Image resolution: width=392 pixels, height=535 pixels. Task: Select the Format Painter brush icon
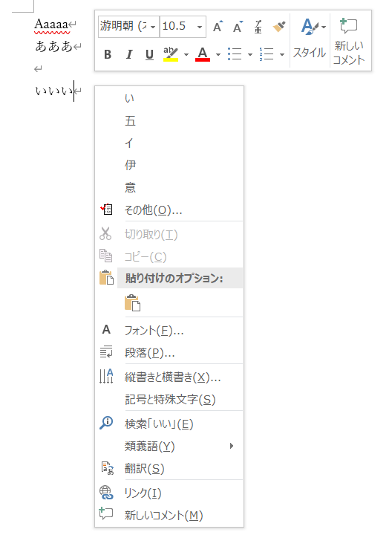pos(279,26)
